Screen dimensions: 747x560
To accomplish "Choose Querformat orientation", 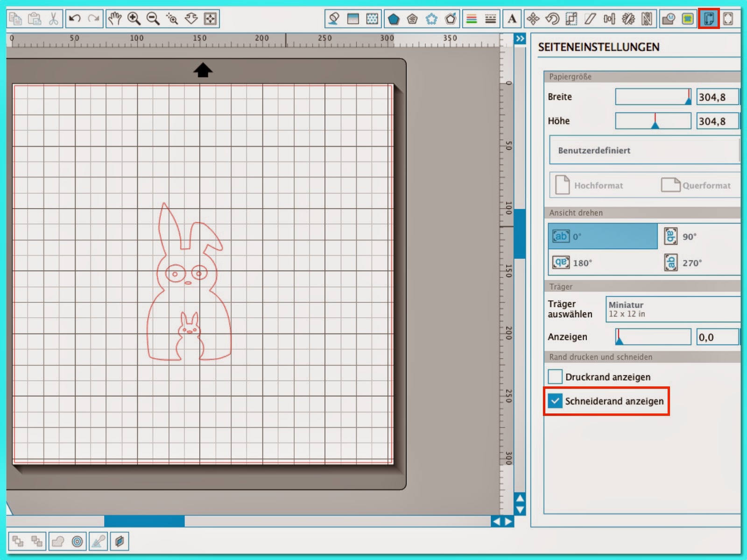I will pos(696,185).
